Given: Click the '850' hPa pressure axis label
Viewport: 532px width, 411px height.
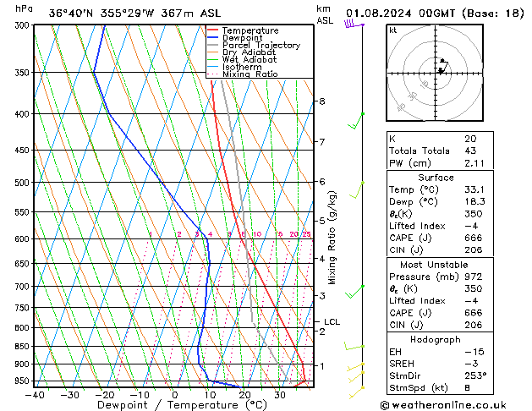Looking at the screenshot, I should pyautogui.click(x=22, y=347).
